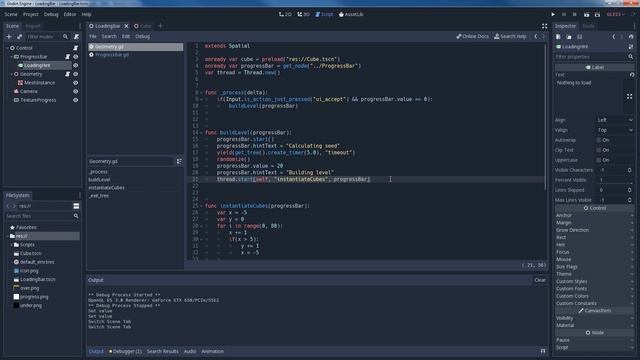Add a new scene tab
Screen dimensions: 640x360
tap(160, 26)
